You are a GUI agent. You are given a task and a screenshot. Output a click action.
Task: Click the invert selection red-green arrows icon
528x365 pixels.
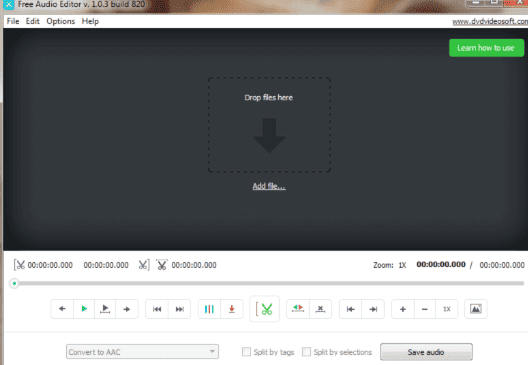click(298, 309)
